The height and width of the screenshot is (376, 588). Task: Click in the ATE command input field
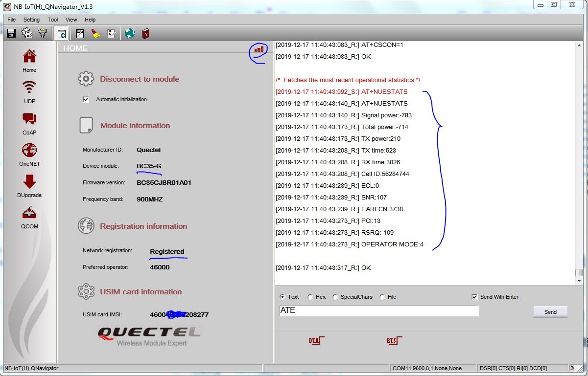click(x=378, y=310)
